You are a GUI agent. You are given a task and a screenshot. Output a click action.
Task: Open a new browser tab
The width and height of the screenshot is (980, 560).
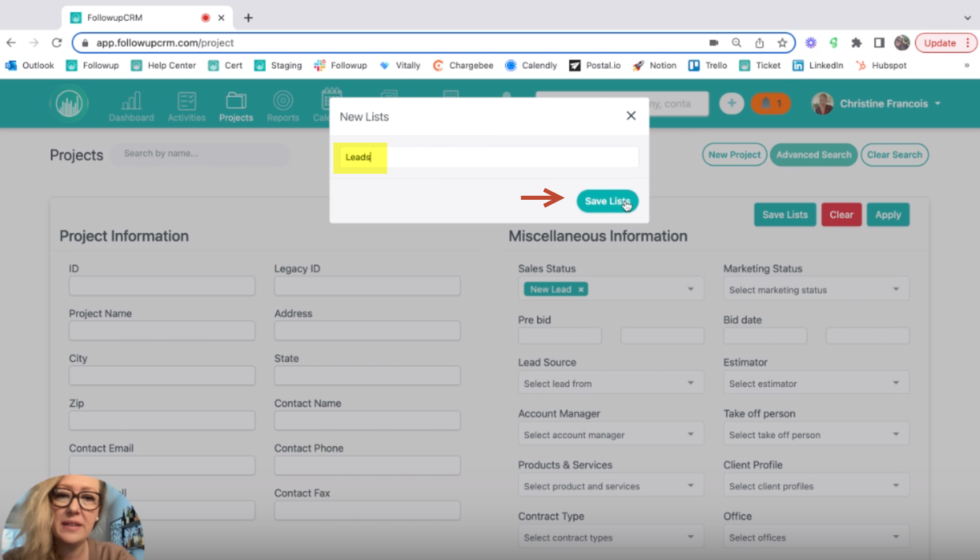pyautogui.click(x=248, y=17)
